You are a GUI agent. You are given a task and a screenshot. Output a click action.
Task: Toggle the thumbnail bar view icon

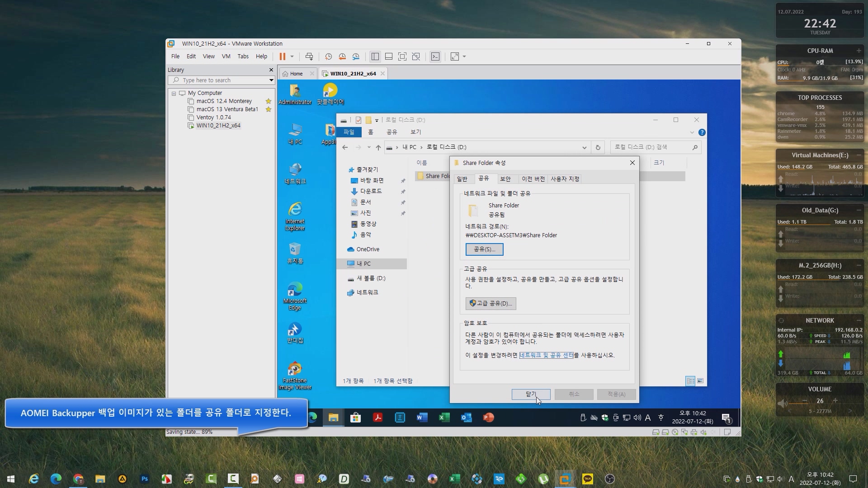(389, 56)
